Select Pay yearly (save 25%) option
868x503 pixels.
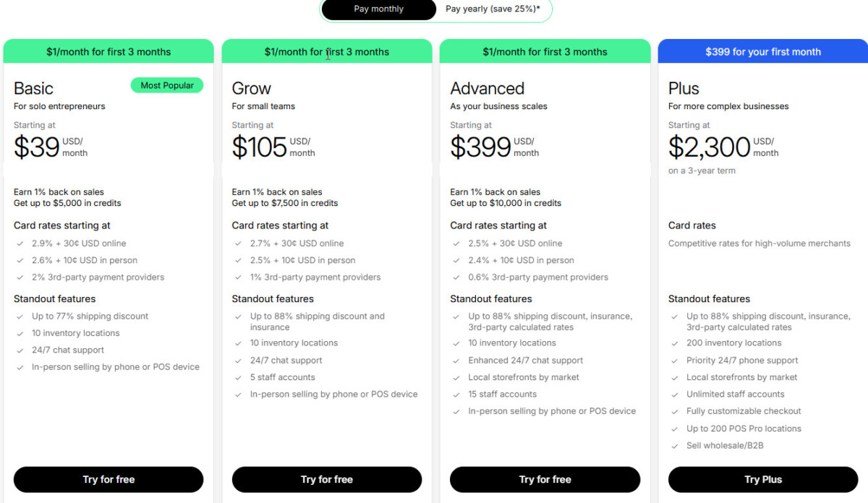[x=493, y=9]
